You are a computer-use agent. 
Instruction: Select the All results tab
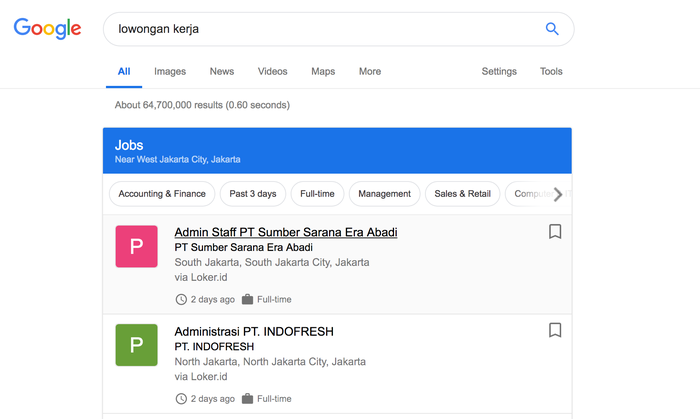pos(124,71)
